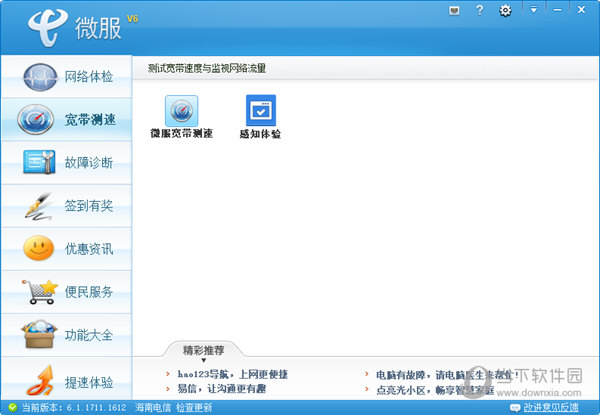Click the 感知体验 label text
The height and width of the screenshot is (415, 600).
point(260,134)
